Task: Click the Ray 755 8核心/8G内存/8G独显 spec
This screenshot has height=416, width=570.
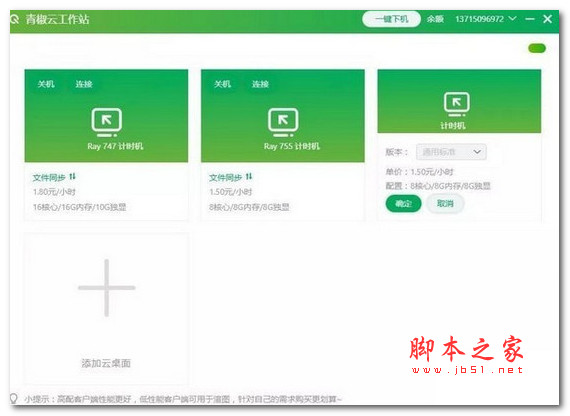Action: coord(249,207)
